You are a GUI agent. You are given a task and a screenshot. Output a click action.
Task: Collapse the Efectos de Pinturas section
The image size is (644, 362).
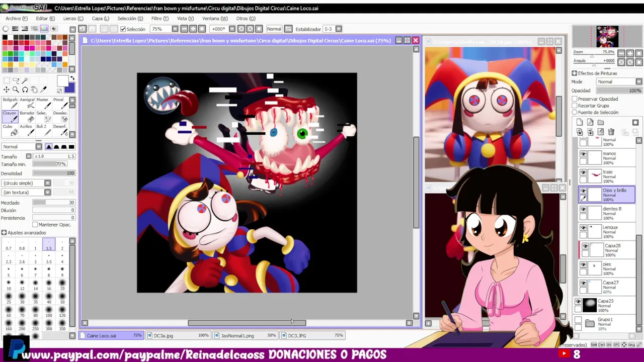[x=574, y=73]
